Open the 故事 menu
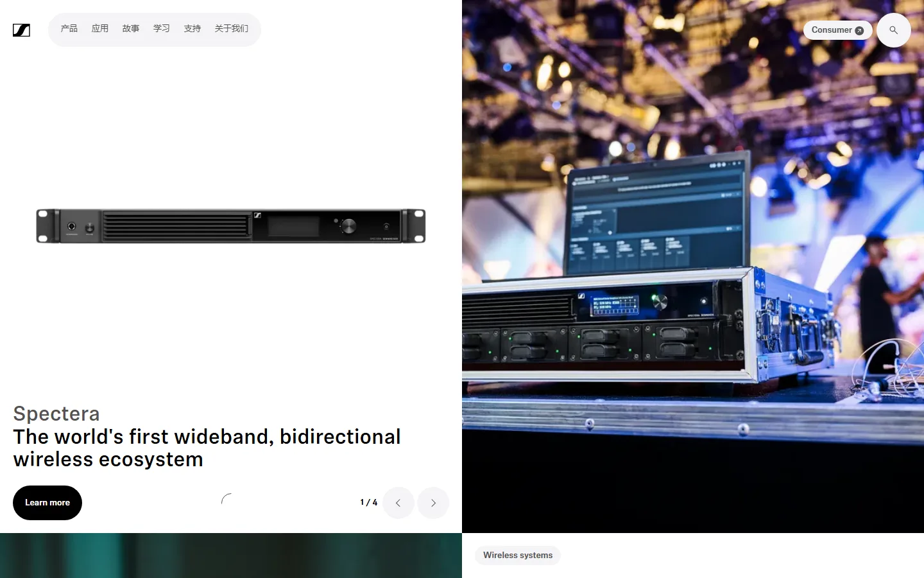This screenshot has height=578, width=924. point(131,29)
